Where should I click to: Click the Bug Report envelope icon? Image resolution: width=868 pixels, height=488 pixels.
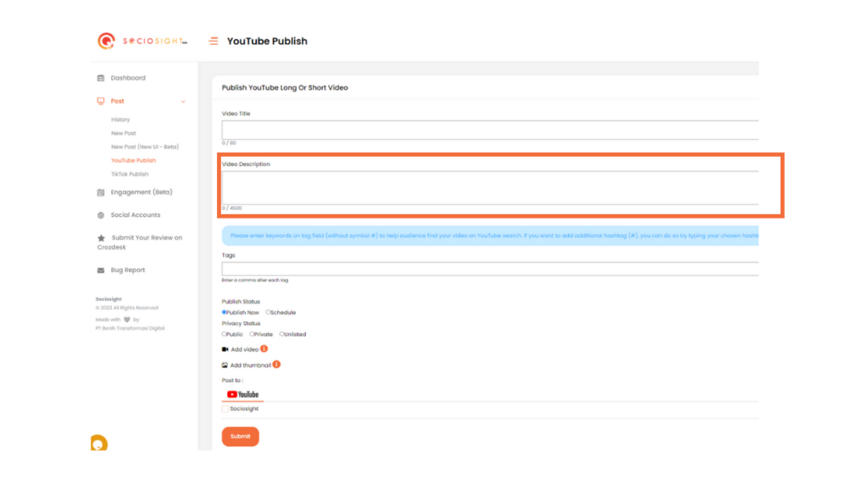coord(101,270)
